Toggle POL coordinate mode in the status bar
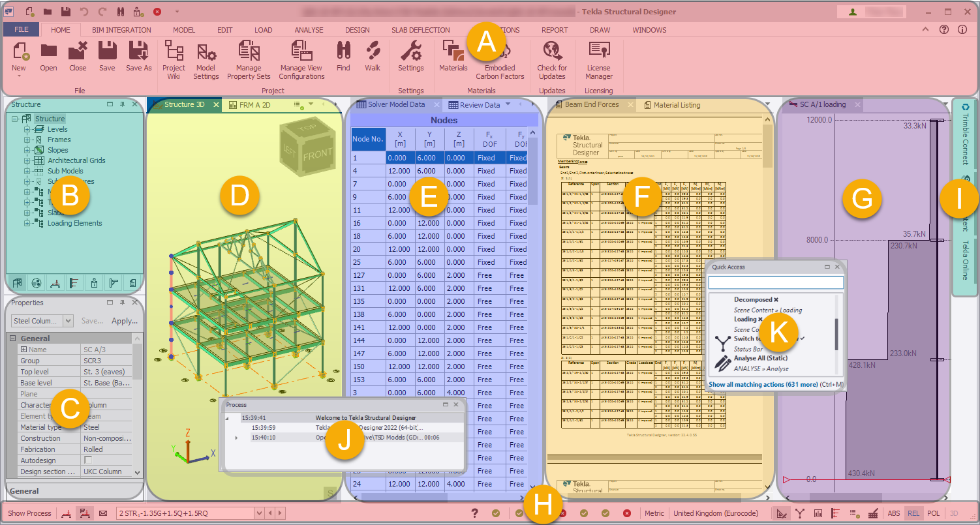The height and width of the screenshot is (525, 980). tap(933, 513)
